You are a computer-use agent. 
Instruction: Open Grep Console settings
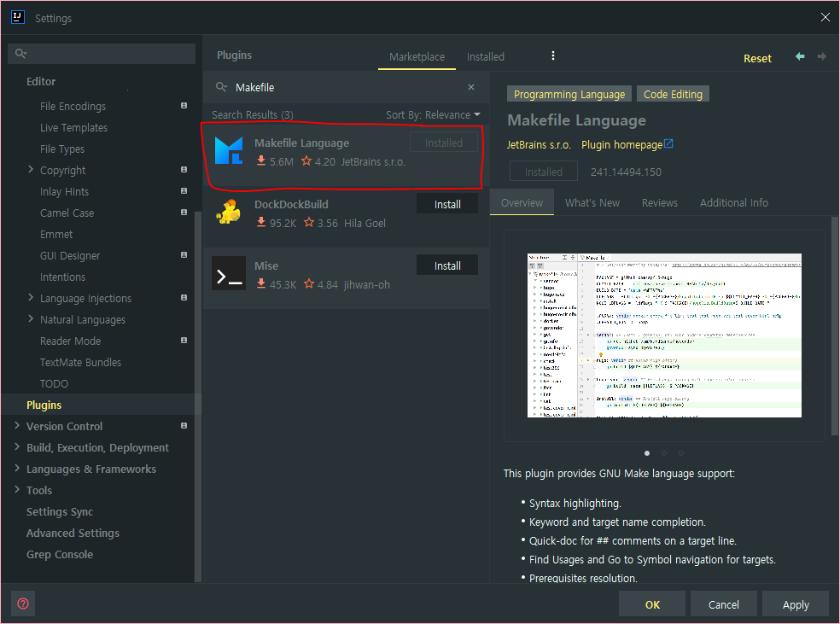coord(60,554)
